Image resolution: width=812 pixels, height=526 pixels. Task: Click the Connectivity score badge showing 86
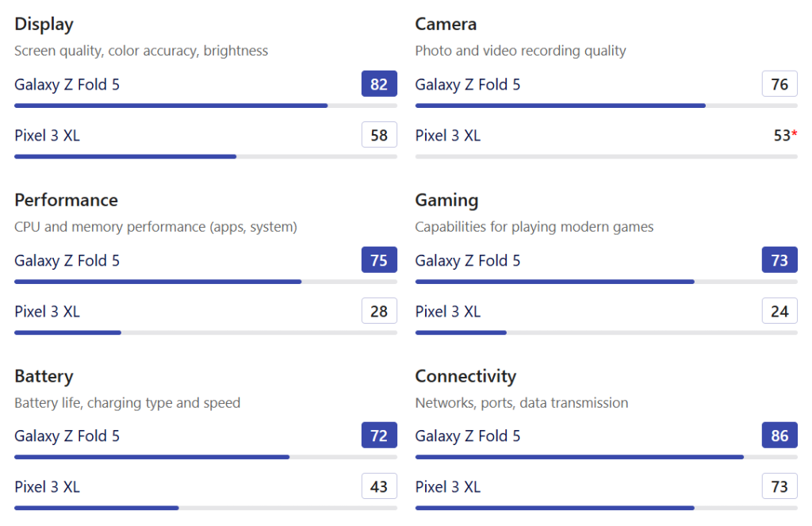[x=779, y=436]
